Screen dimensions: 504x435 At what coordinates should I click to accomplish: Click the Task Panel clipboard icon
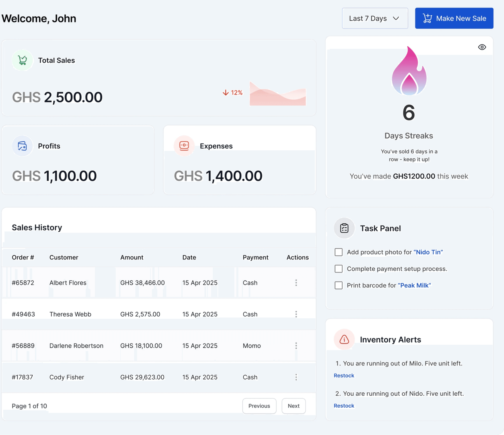(344, 228)
